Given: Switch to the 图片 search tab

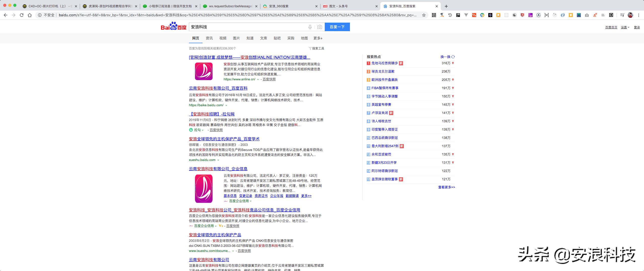Looking at the screenshot, I should pyautogui.click(x=236, y=38).
